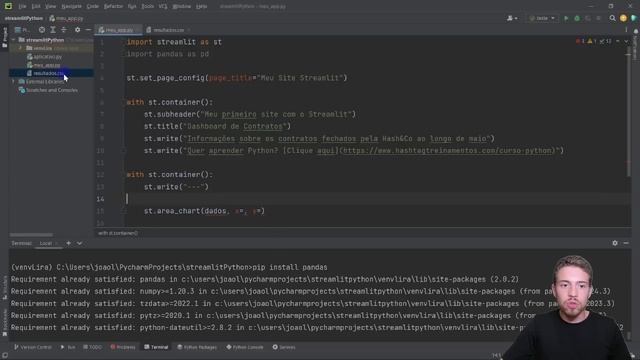Viewport: 640px width, 360px height.
Task: Click the streamlitPython breadcrumb in navigation bar
Action: (x=24, y=18)
